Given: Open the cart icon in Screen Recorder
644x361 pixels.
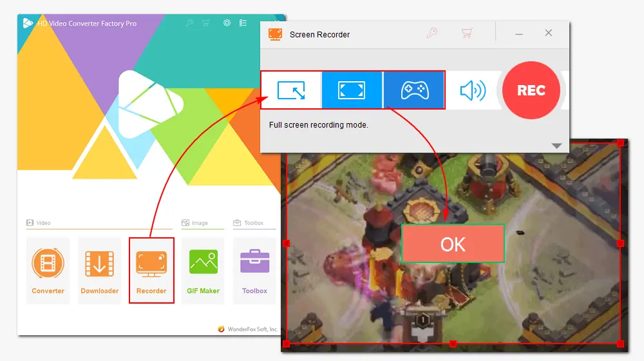Looking at the screenshot, I should click(x=468, y=33).
